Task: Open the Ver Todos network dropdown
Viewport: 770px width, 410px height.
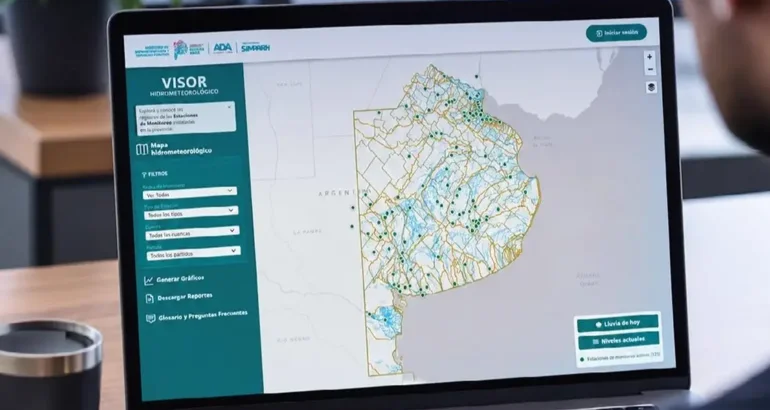Action: [190, 193]
